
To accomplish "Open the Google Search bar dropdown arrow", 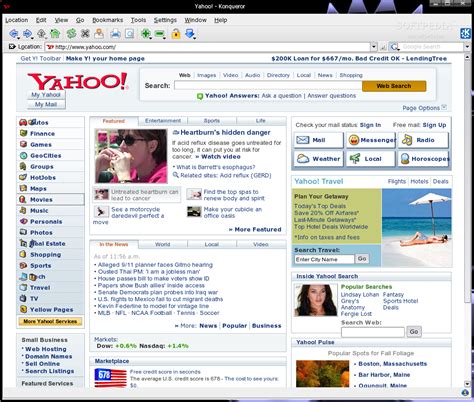I will pyautogui.click(x=467, y=47).
